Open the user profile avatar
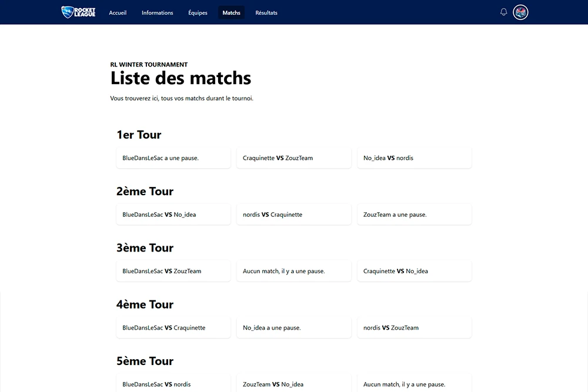The image size is (588, 392). [x=520, y=12]
